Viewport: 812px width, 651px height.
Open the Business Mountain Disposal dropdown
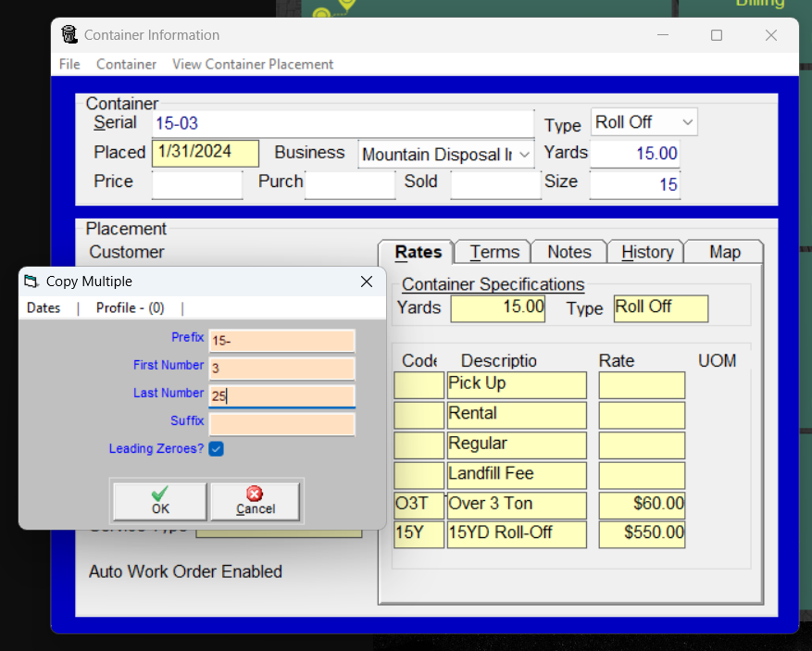coord(525,155)
